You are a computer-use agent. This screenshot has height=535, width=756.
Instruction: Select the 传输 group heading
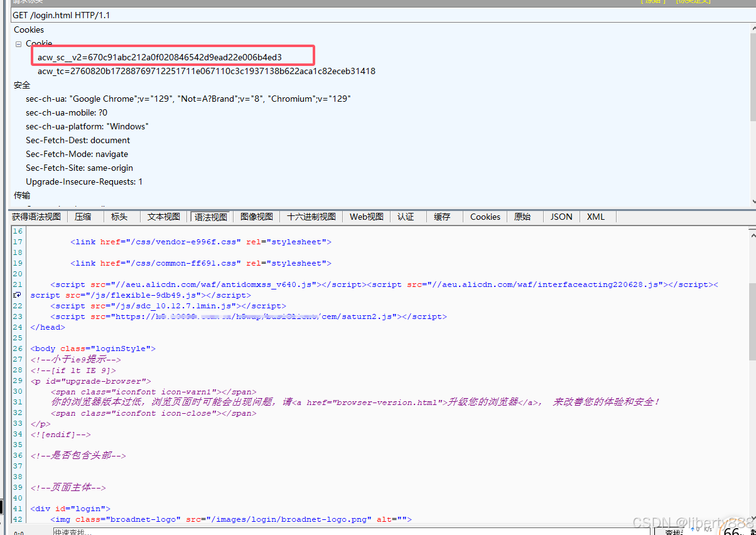coord(22,195)
